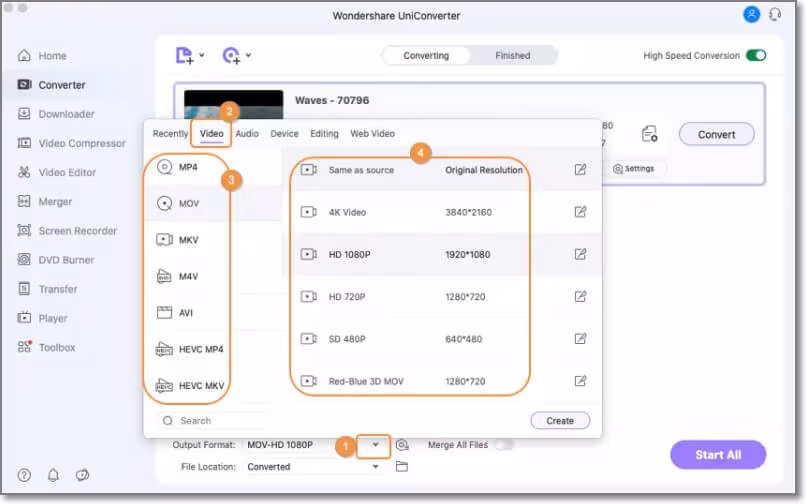Open Video Editor from sidebar
Viewport: 806px width, 504px height.
click(57, 172)
